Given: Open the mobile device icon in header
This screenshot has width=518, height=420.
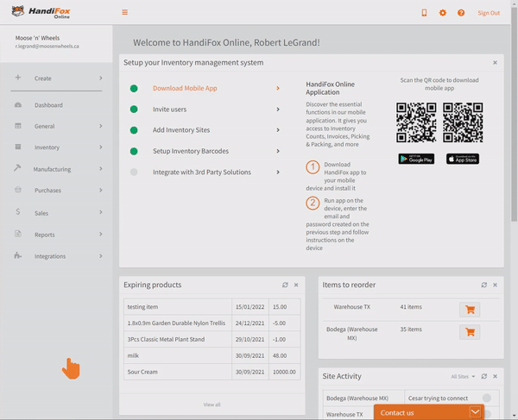Looking at the screenshot, I should [x=424, y=13].
